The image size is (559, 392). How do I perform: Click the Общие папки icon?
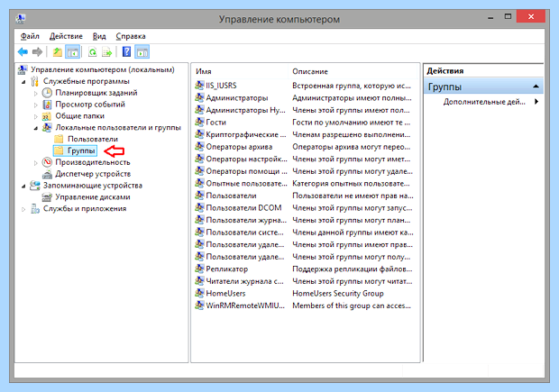tap(47, 116)
